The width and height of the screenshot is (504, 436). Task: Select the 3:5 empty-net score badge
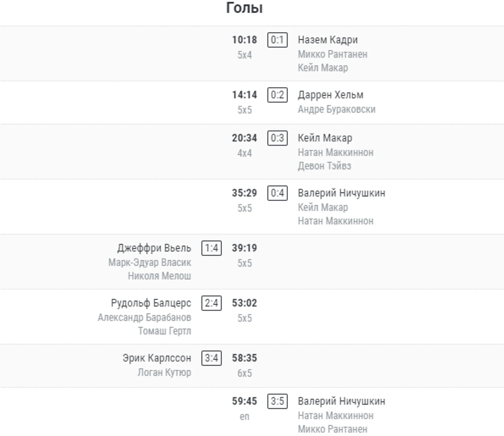pos(277,401)
